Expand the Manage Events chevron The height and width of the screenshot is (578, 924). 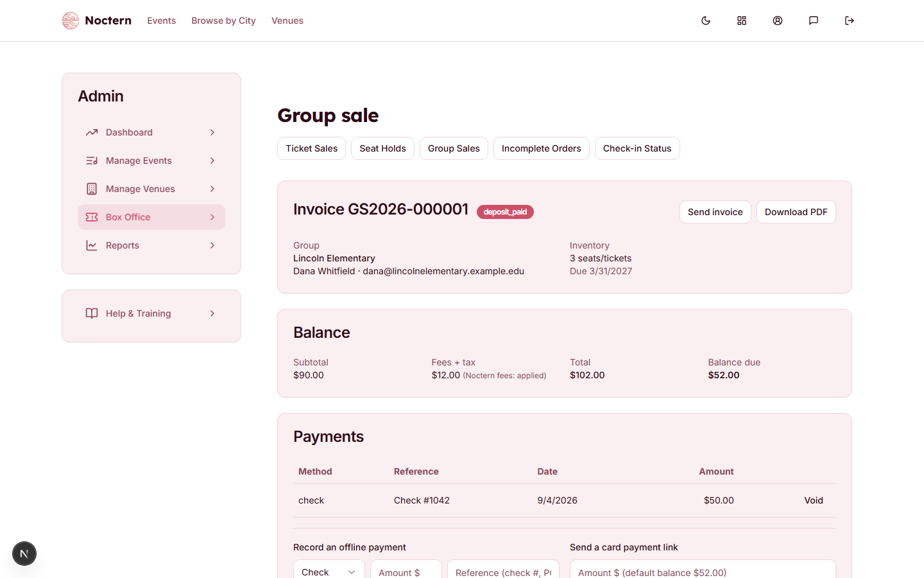click(212, 161)
